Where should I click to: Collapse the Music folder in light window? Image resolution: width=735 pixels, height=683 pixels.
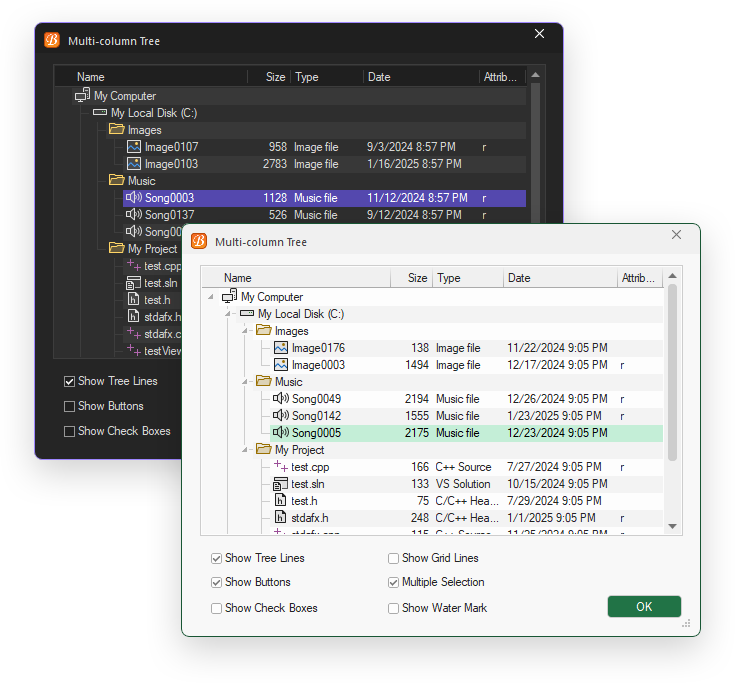[x=245, y=382]
